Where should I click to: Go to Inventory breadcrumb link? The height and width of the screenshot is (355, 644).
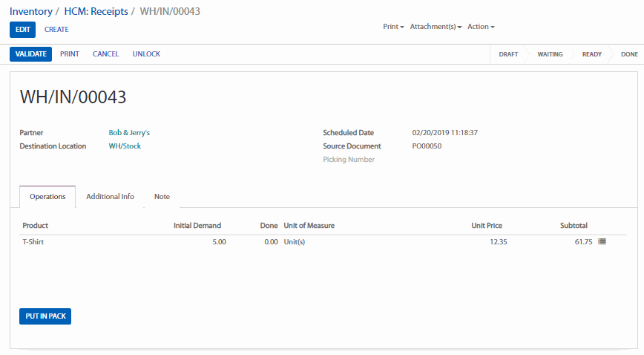pyautogui.click(x=30, y=11)
